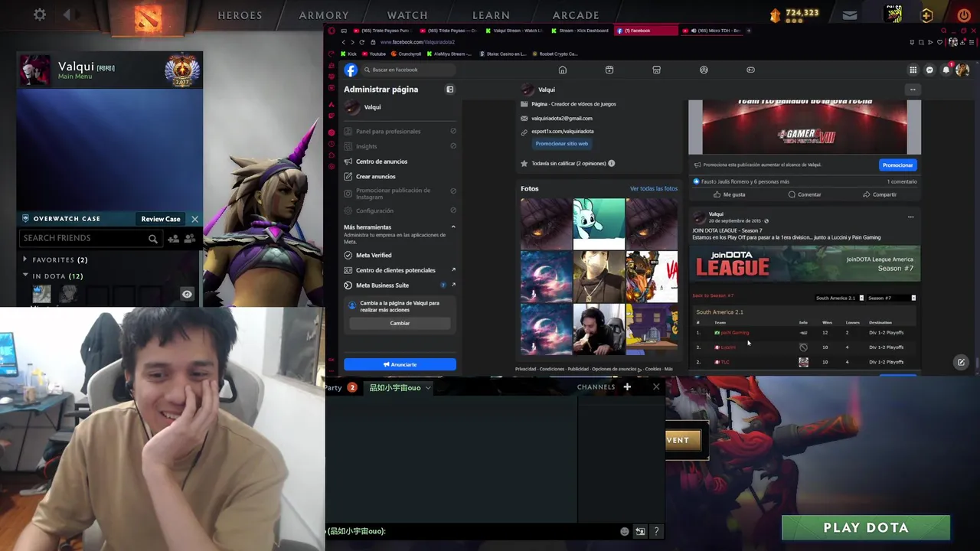Open the green rabbit photo thumbnail
Screen dimensions: 980x551
point(599,223)
